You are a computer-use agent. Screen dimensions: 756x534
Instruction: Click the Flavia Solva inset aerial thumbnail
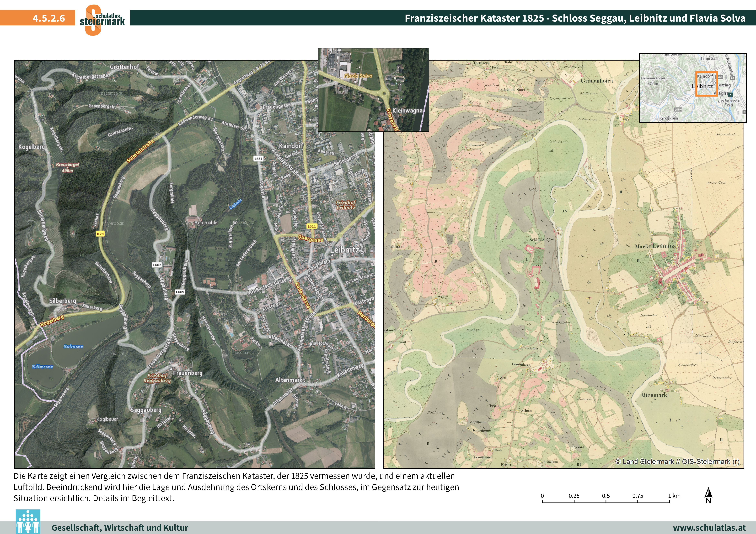tap(373, 90)
